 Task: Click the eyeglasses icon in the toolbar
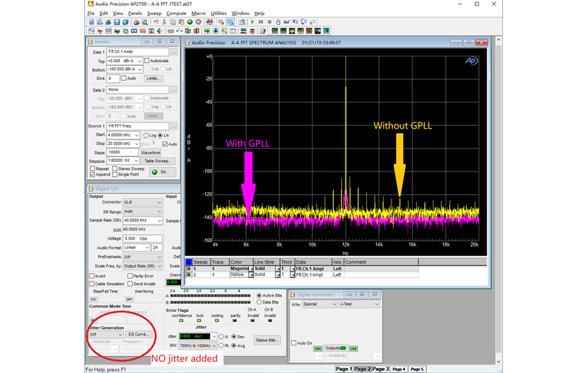(287, 22)
